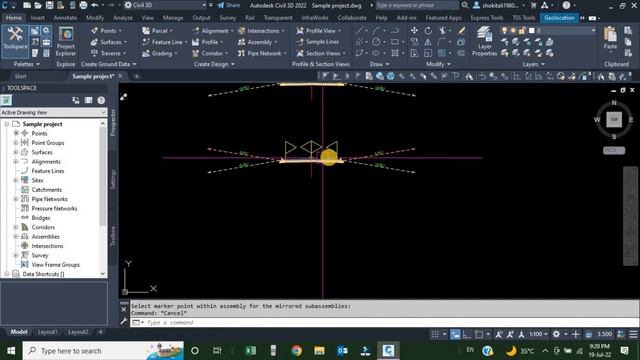Click the Toolspace help icon

tap(101, 100)
